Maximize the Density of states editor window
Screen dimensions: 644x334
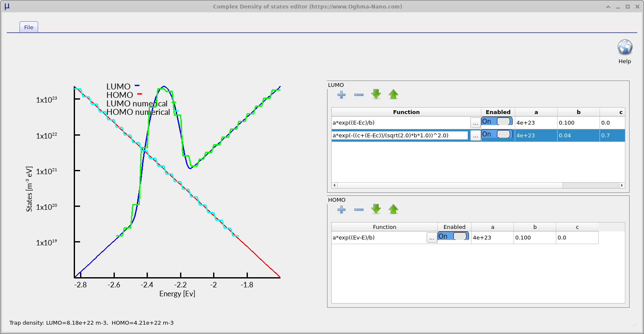628,6
